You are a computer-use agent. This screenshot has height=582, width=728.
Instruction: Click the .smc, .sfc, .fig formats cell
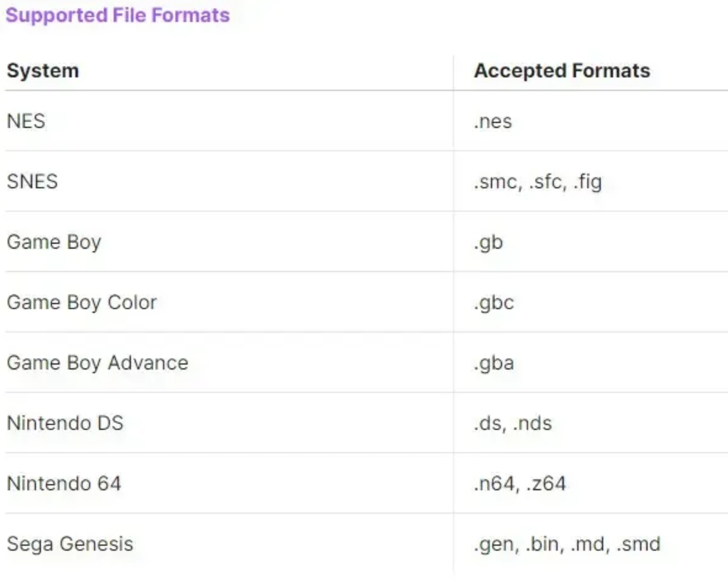pos(538,182)
